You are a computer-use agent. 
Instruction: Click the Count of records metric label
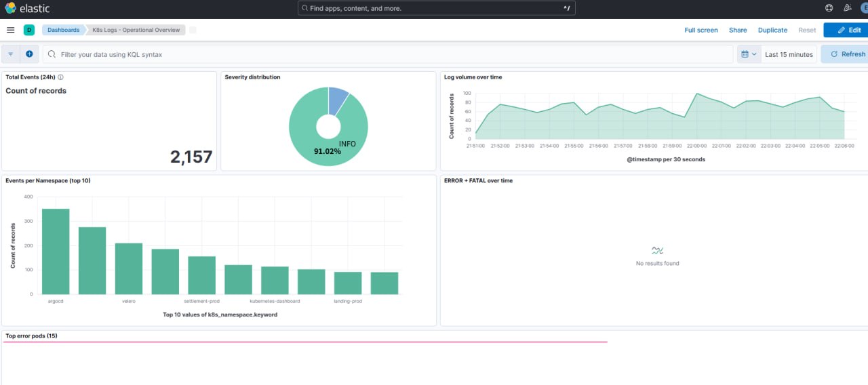[36, 91]
